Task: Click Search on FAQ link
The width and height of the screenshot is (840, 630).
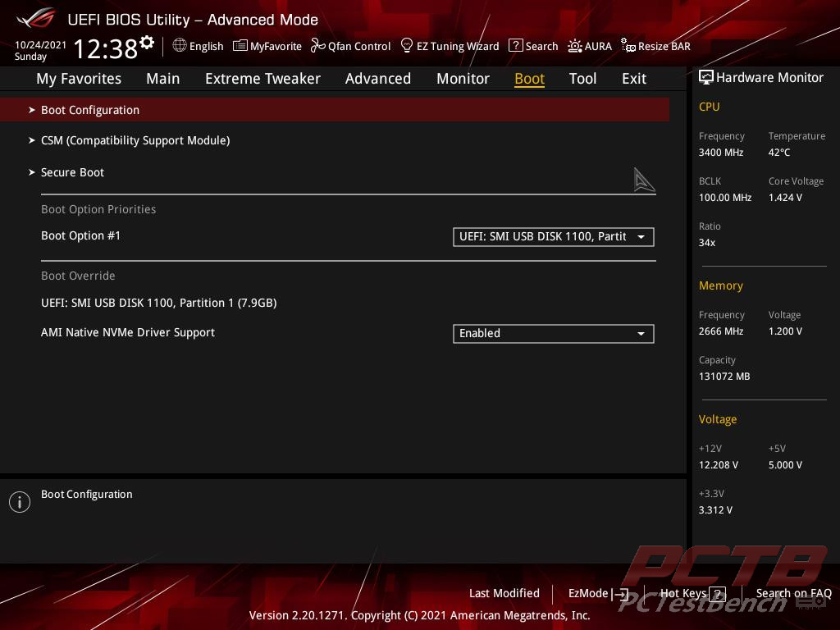Action: (793, 593)
